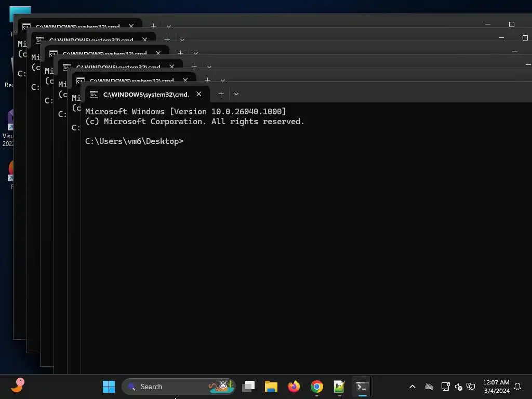Switch to Notepad++ on the taskbar
This screenshot has width=532, height=399.
pos(339,387)
